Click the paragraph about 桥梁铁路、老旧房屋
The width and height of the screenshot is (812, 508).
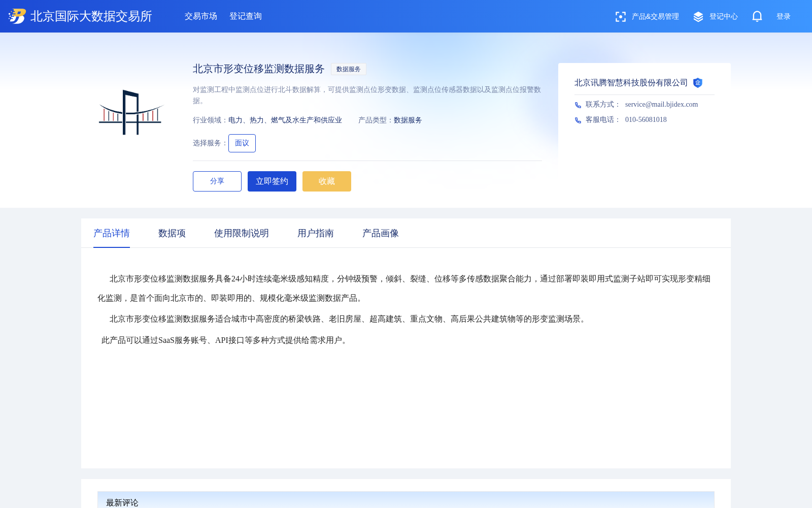click(x=349, y=319)
